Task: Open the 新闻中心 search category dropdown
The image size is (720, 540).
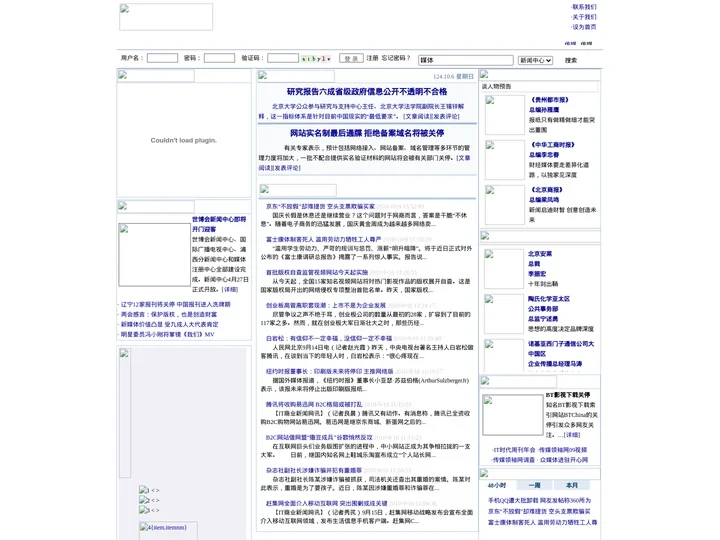Action: (535, 60)
